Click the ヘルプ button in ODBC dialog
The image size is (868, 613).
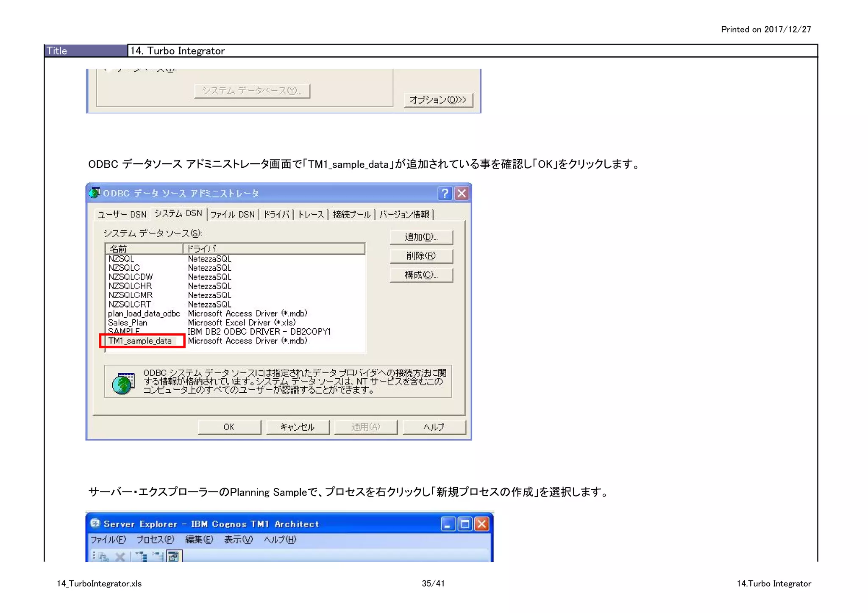[434, 427]
